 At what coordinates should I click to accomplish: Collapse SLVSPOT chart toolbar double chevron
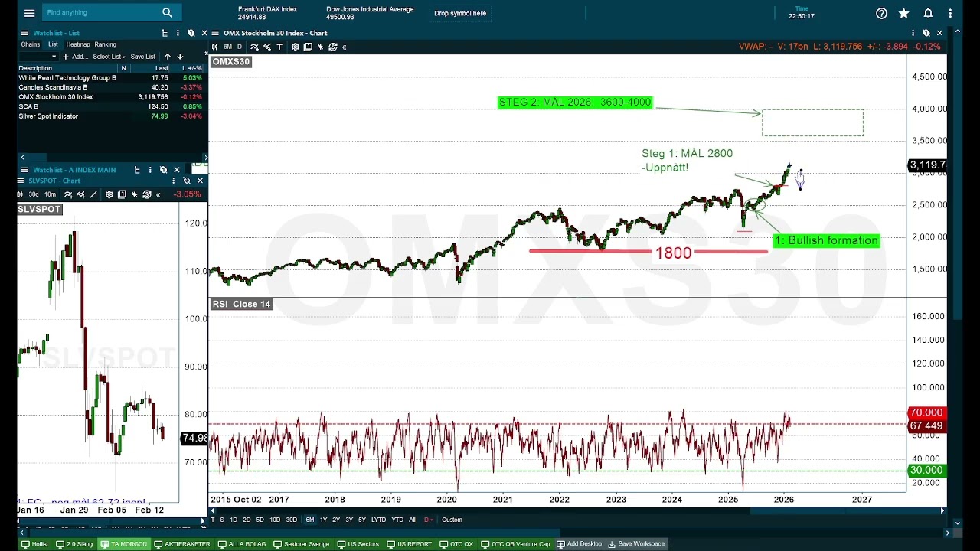point(158,194)
